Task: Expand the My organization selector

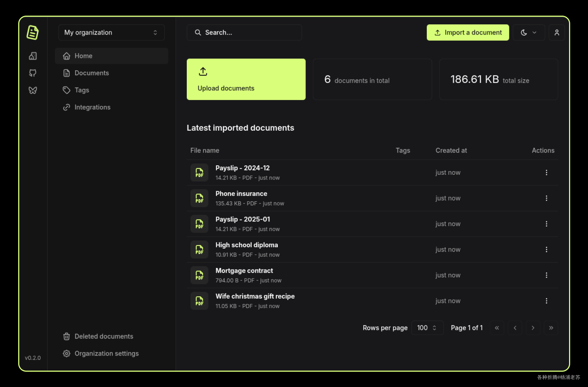Action: pos(111,32)
